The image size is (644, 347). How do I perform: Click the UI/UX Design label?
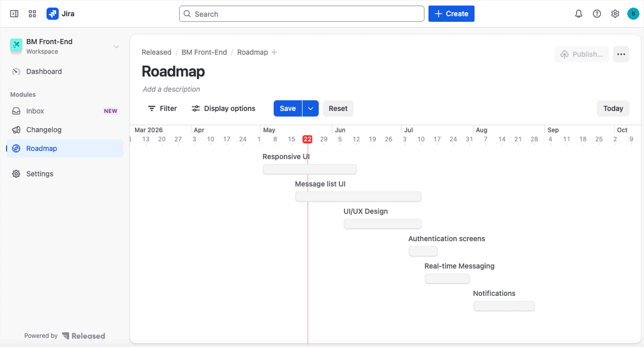coord(366,211)
